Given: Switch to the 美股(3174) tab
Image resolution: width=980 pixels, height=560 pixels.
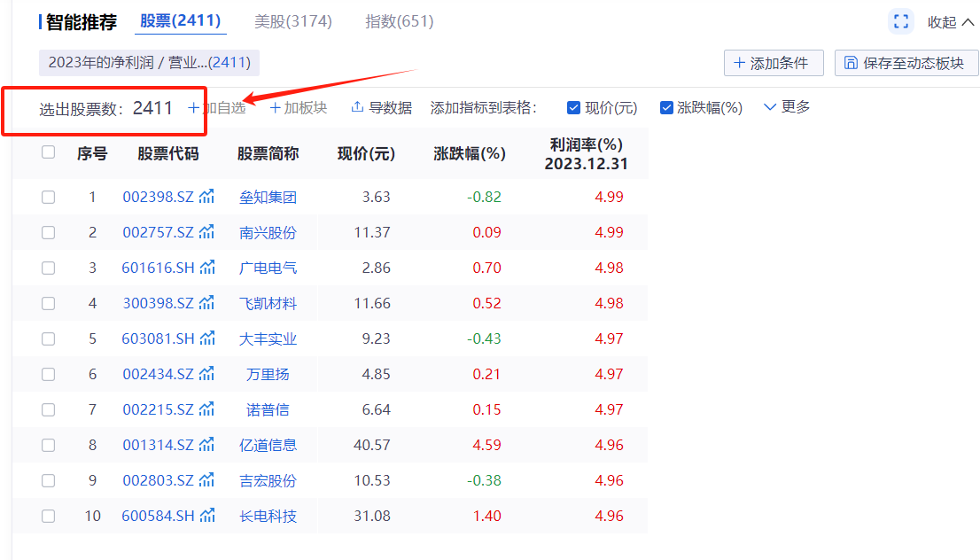Looking at the screenshot, I should point(293,21).
